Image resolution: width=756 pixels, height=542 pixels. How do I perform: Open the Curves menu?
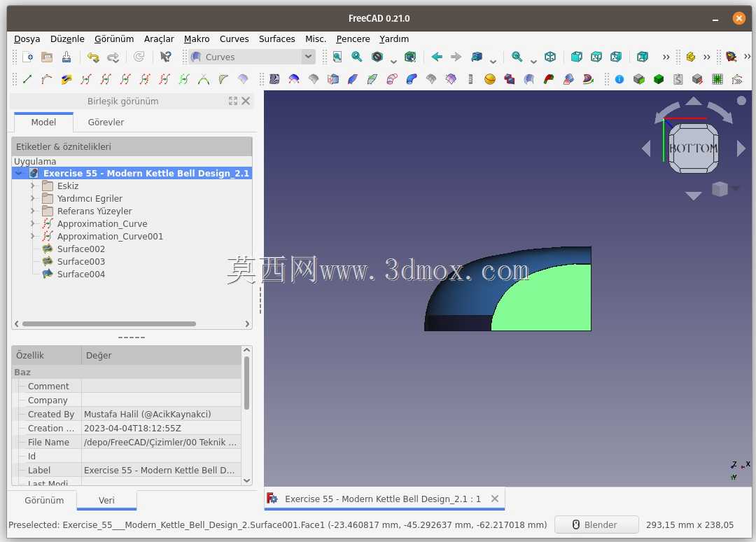point(234,39)
